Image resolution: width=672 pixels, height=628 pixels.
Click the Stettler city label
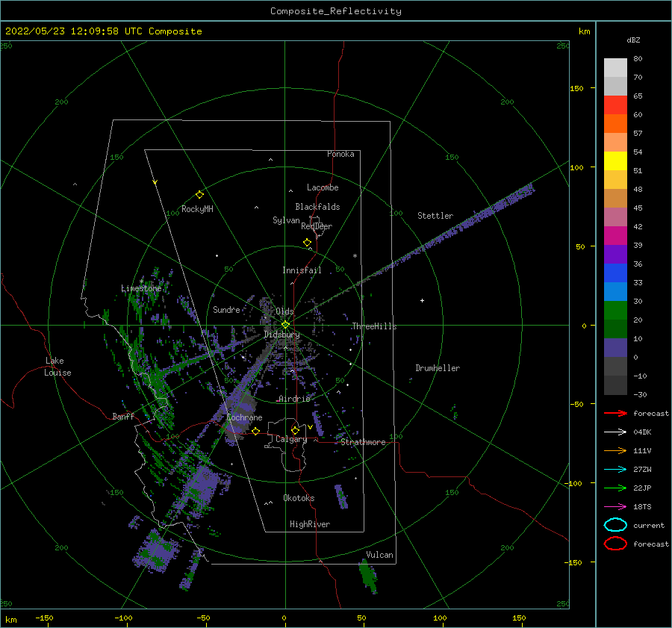435,216
